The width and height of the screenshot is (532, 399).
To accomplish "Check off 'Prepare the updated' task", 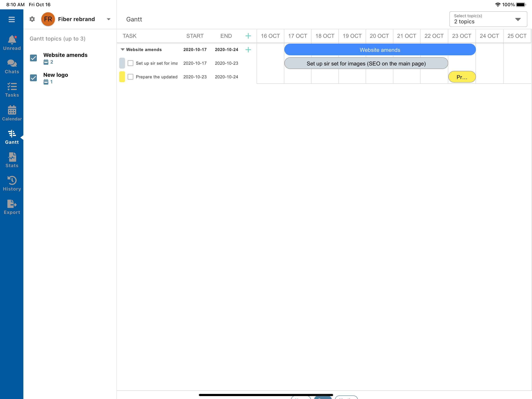I will pos(130,77).
